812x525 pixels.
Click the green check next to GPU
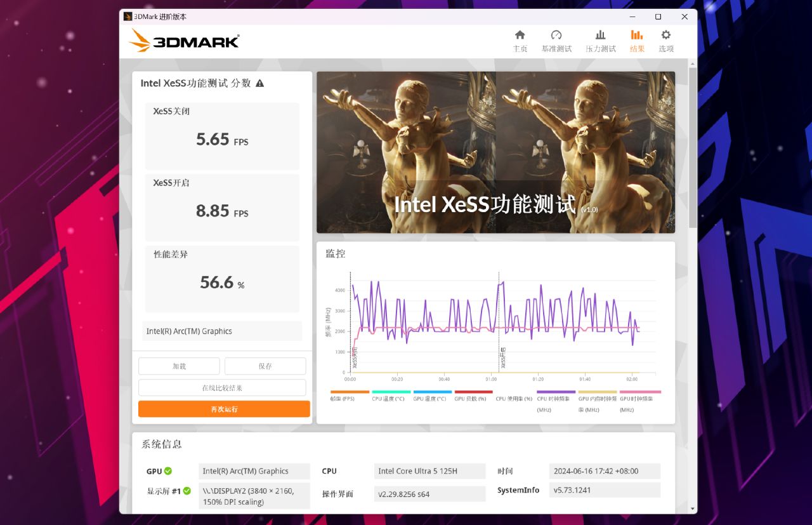coord(168,471)
